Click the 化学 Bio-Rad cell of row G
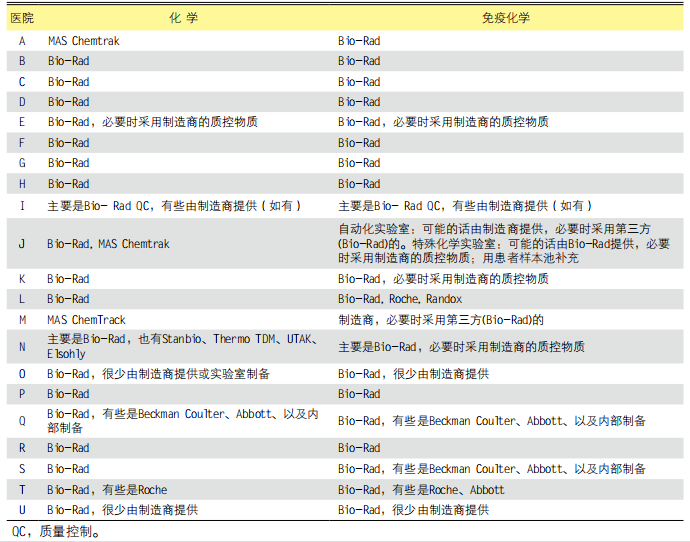This screenshot has height=542, width=690. (x=69, y=163)
